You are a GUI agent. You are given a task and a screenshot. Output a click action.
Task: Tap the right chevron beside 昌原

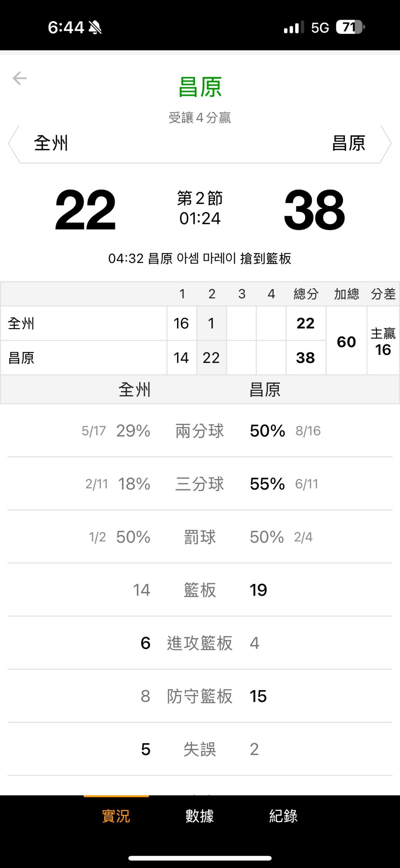(386, 143)
